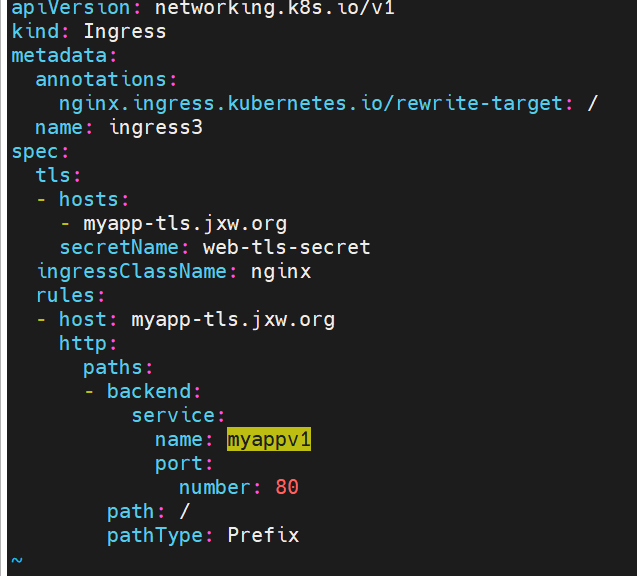Click the 'kind' key
The image size is (637, 576).
click(35, 32)
